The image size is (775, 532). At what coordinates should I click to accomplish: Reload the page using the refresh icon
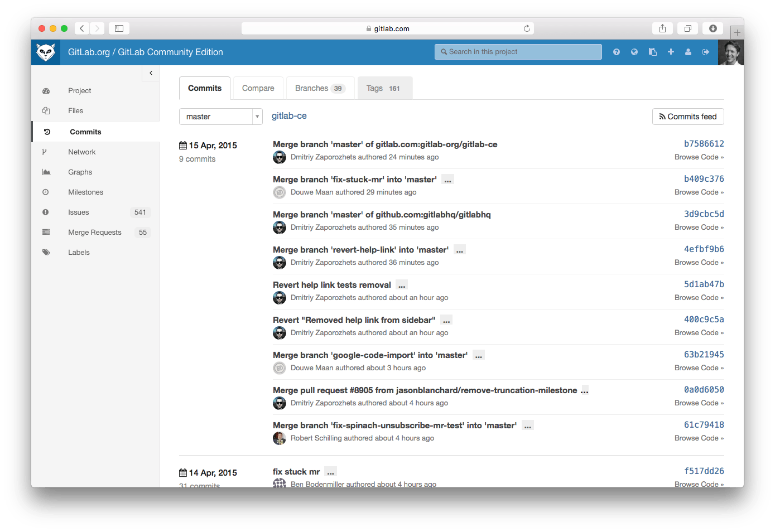(x=527, y=28)
